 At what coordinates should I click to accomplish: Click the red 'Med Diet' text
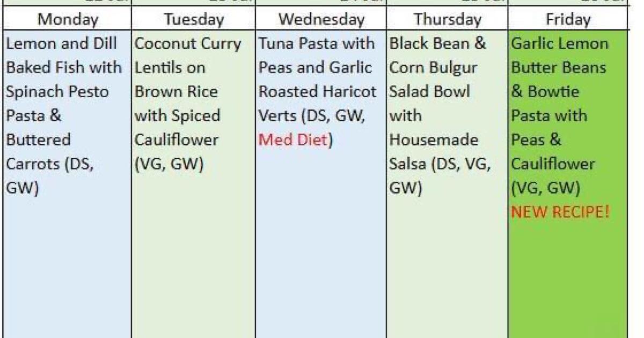[293, 141]
